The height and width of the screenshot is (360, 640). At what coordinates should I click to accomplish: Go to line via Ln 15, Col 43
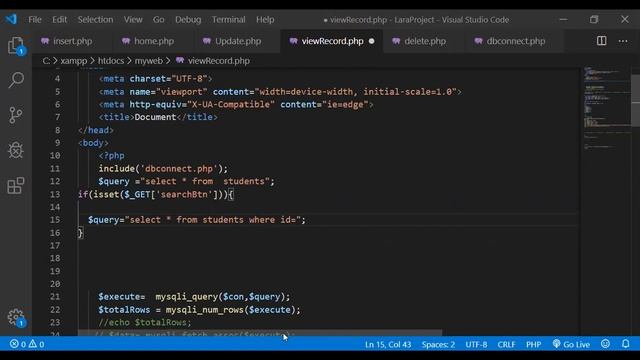388,344
